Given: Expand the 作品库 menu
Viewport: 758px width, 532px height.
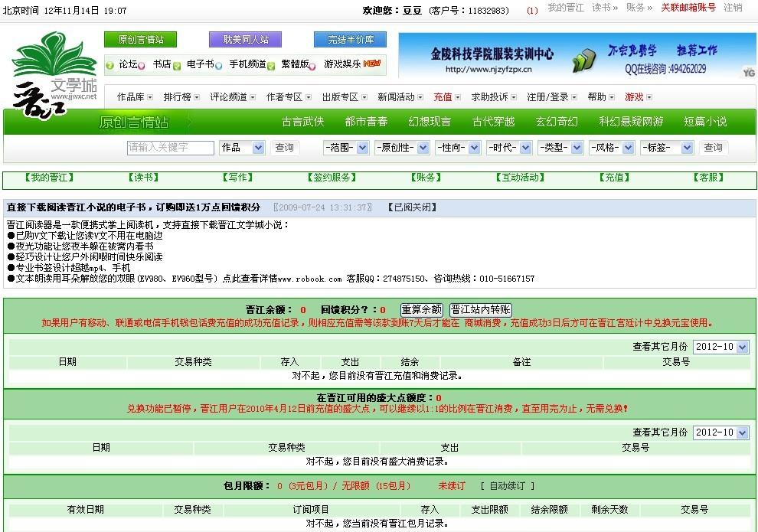Looking at the screenshot, I should (x=135, y=97).
